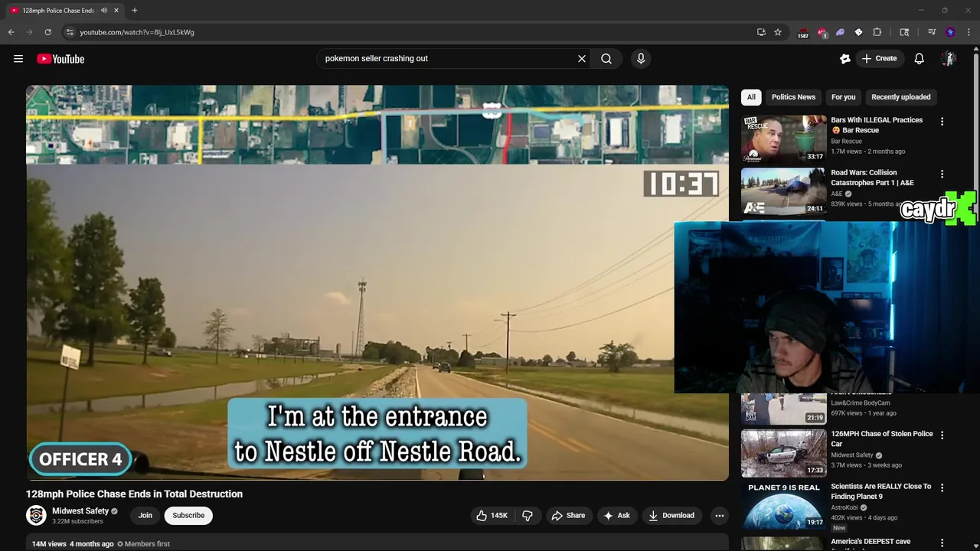Click the address bar URL
This screenshot has width=980, height=551.
pyautogui.click(x=137, y=32)
